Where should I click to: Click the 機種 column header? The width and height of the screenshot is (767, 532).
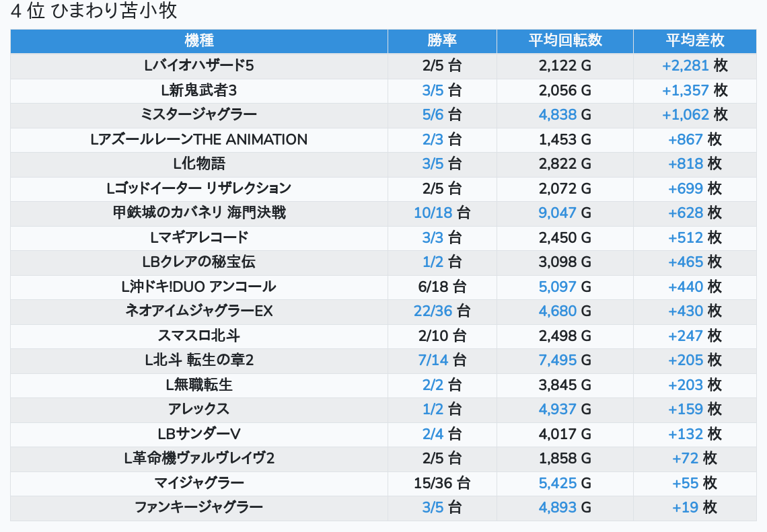[198, 41]
